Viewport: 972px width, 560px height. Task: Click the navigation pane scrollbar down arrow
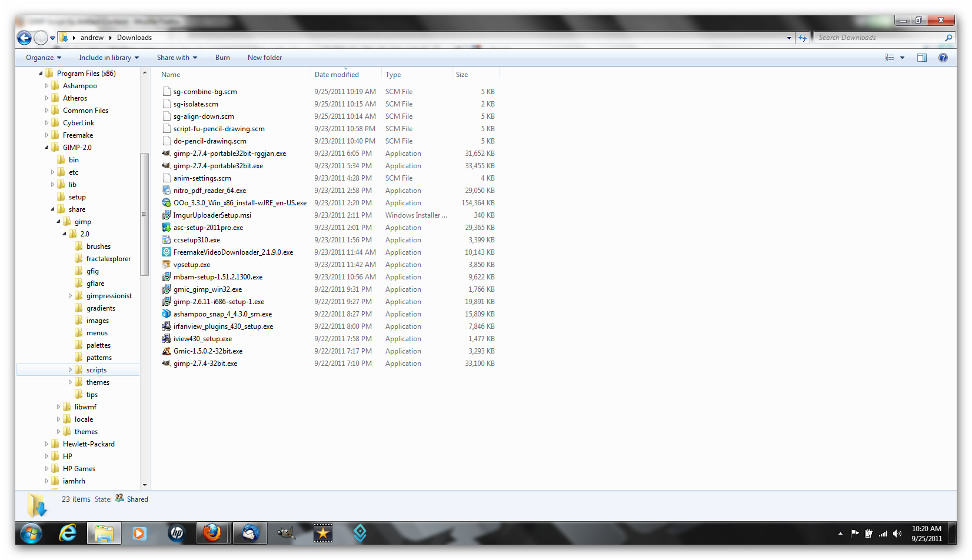point(145,485)
